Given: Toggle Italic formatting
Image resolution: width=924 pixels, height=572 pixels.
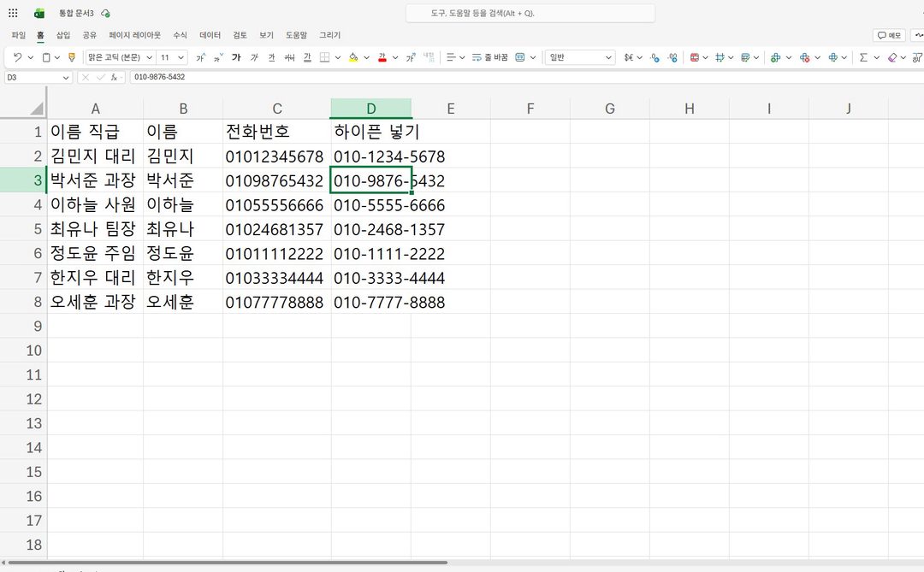Looking at the screenshot, I should [x=254, y=57].
